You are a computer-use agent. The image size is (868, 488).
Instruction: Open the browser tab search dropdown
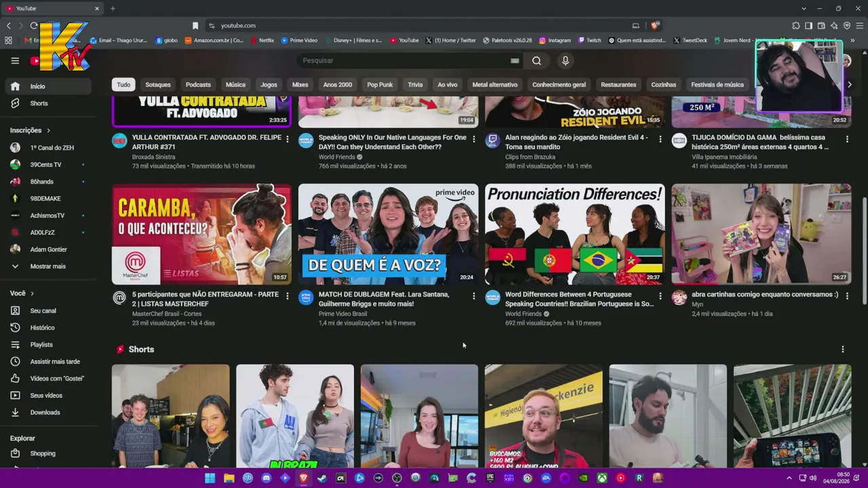(x=804, y=8)
